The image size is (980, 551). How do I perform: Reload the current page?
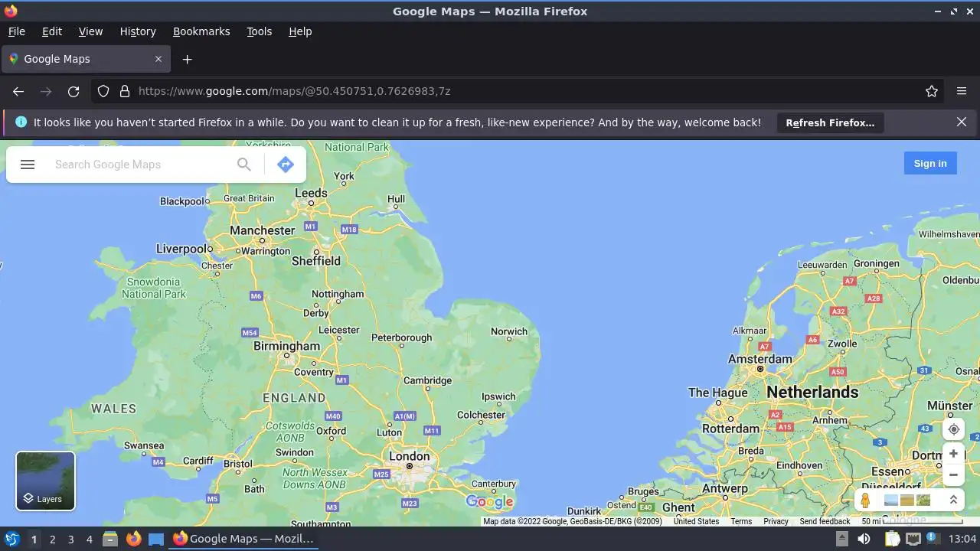coord(73,91)
